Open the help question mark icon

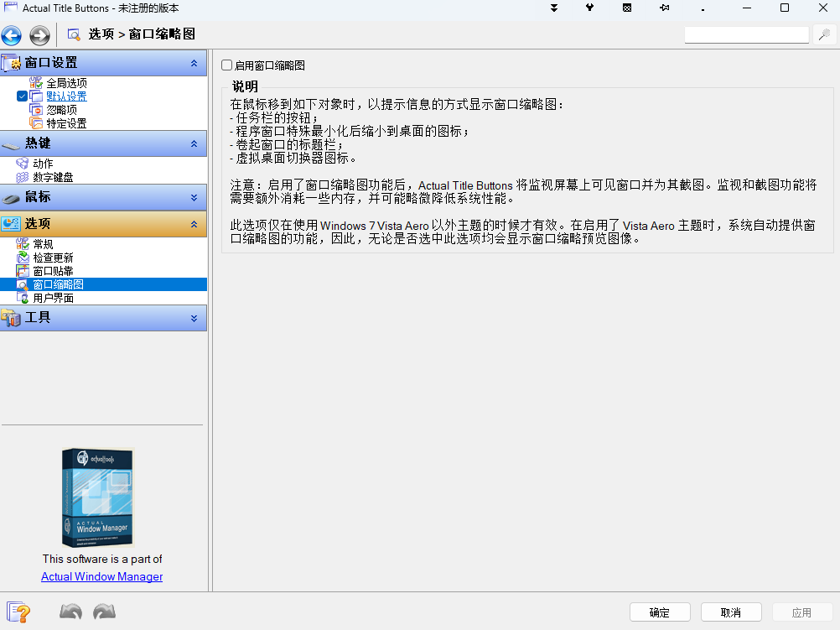[18, 612]
